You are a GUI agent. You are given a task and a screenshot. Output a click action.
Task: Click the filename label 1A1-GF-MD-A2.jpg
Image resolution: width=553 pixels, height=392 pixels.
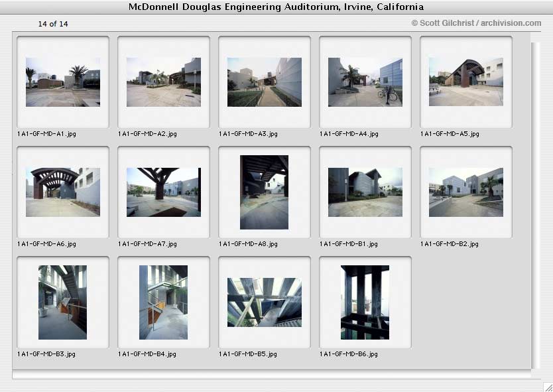147,134
